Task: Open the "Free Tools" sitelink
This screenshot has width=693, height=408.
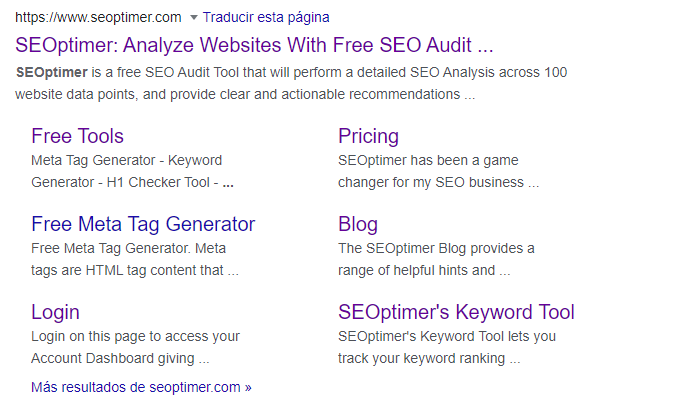Action: (x=77, y=136)
